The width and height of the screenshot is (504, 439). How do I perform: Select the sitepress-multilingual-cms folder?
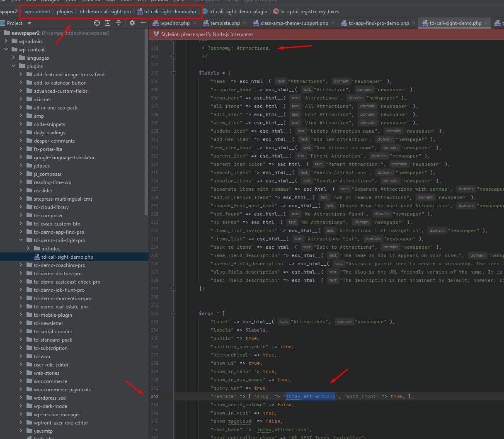point(63,199)
